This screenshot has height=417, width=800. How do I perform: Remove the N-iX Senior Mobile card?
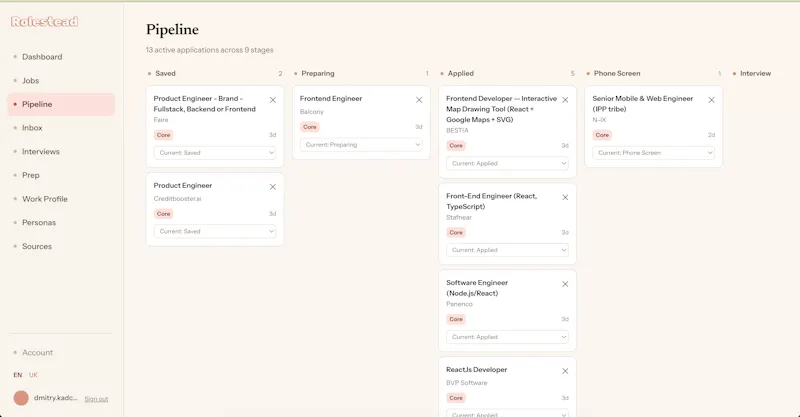(x=712, y=100)
